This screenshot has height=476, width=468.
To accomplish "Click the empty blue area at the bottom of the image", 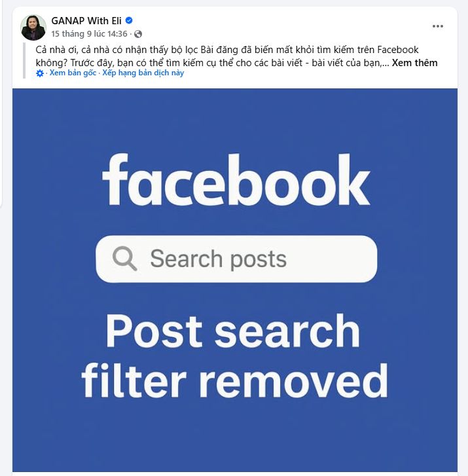I will pyautogui.click(x=234, y=437).
